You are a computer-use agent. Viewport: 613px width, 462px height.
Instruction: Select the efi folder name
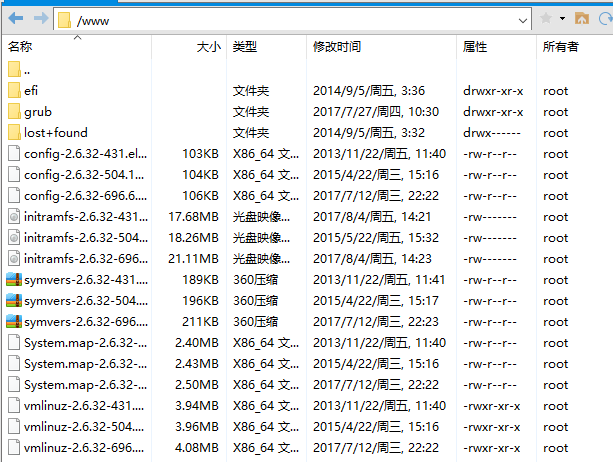click(31, 91)
